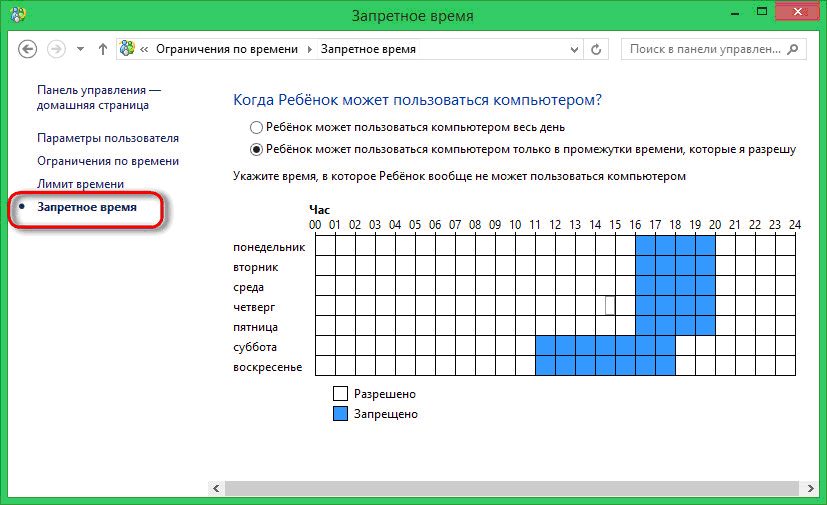Toggle the суббота 11–12 blocked cell
Screen dimensions: 827x505
545,346
